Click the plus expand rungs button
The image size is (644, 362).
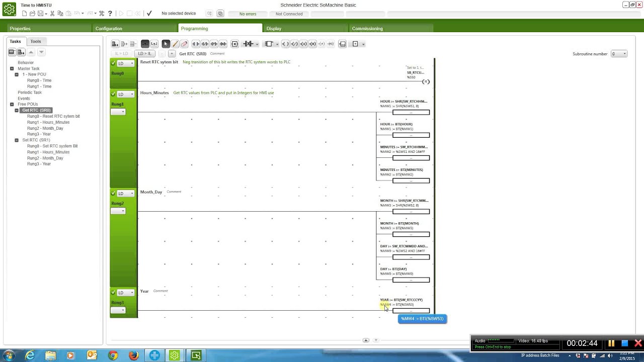[x=172, y=53]
